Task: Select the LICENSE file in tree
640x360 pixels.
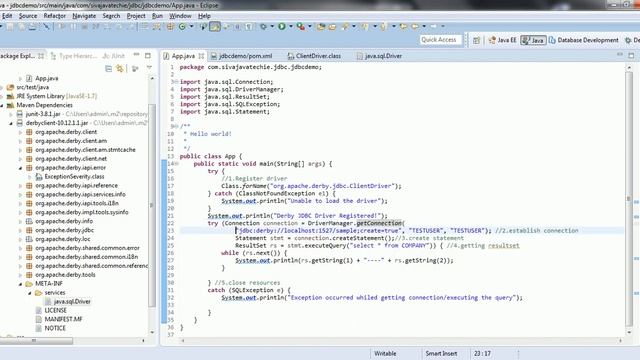Action: pos(55,311)
